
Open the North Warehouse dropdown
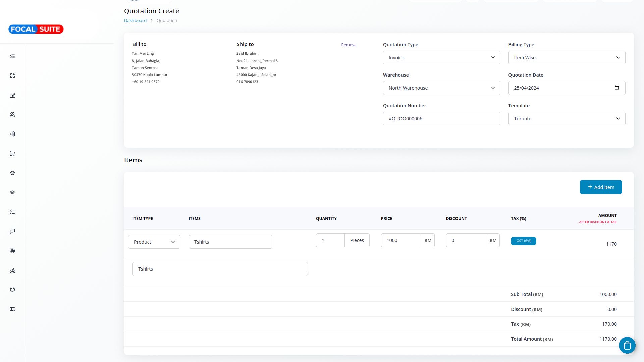(x=441, y=88)
